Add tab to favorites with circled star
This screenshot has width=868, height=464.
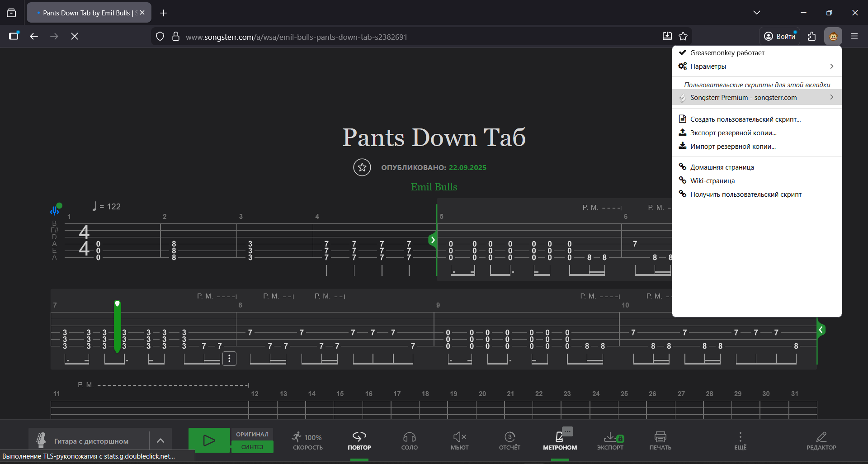362,167
